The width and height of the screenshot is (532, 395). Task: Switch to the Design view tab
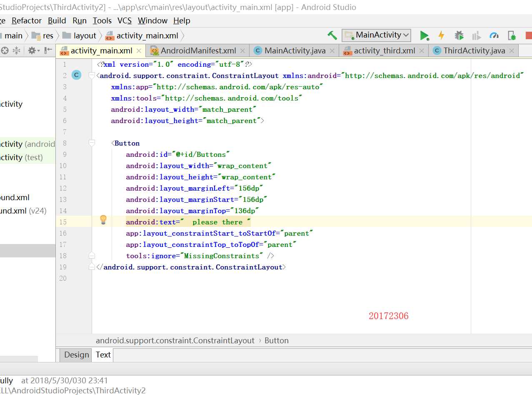point(77,355)
